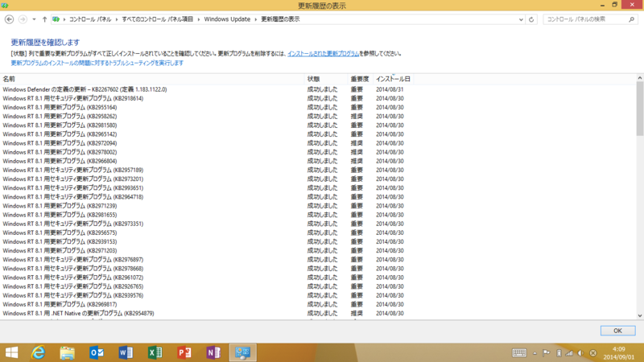Select the update KB2971239 row
Image resolution: width=644 pixels, height=362 pixels.
(x=205, y=206)
